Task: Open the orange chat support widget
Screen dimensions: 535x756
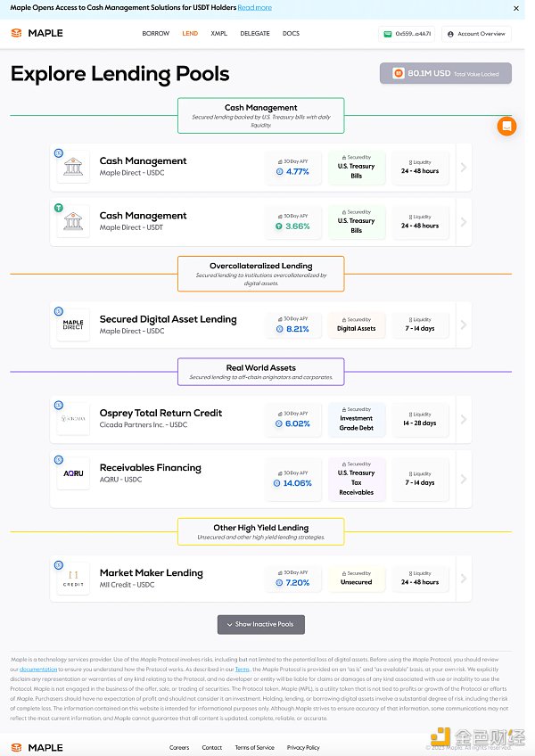Action: [x=506, y=126]
